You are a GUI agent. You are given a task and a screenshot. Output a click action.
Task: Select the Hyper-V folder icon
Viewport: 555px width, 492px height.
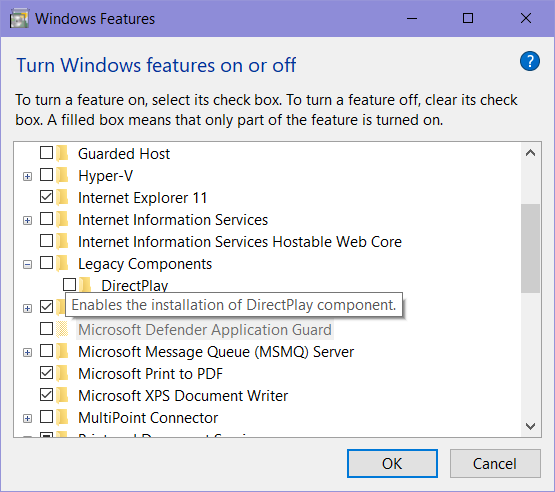click(x=63, y=175)
